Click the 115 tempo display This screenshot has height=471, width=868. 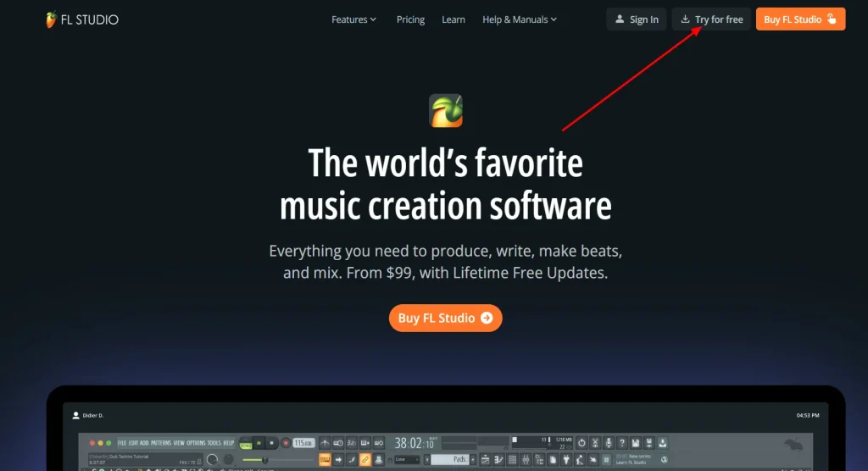tap(304, 443)
